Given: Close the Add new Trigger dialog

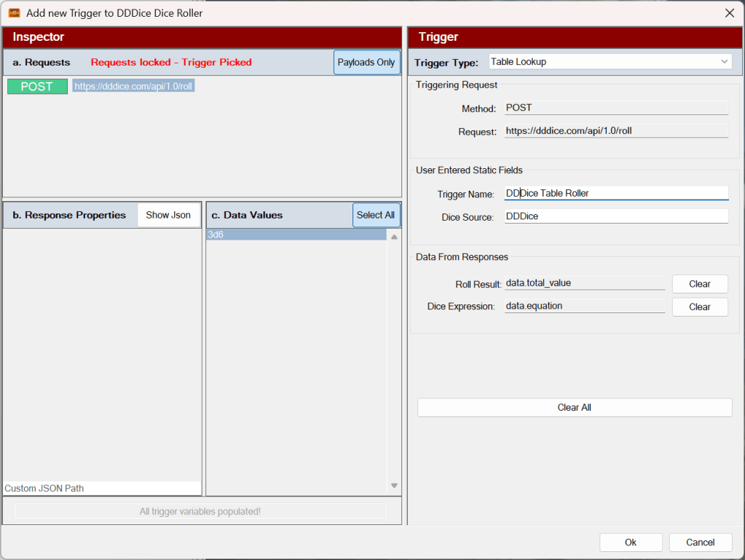Looking at the screenshot, I should [729, 13].
